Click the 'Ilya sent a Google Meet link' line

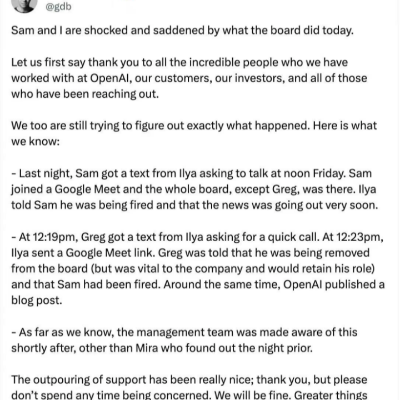point(190,253)
